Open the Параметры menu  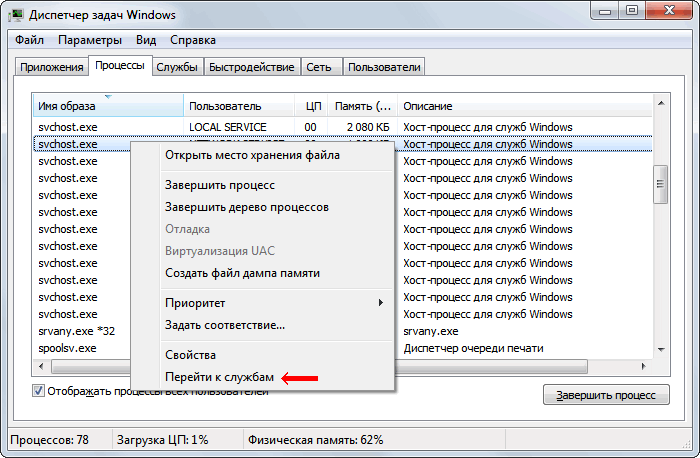[89, 40]
